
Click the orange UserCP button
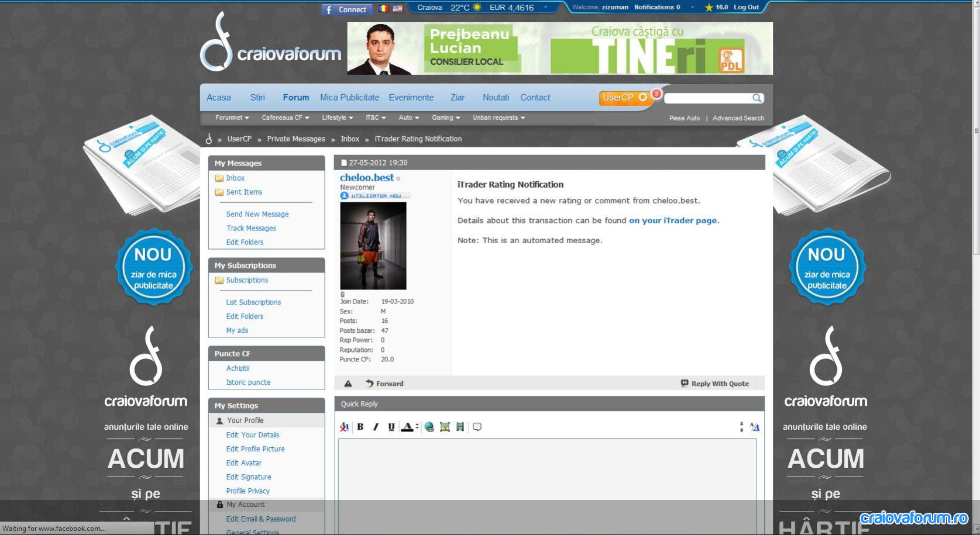[x=625, y=98]
